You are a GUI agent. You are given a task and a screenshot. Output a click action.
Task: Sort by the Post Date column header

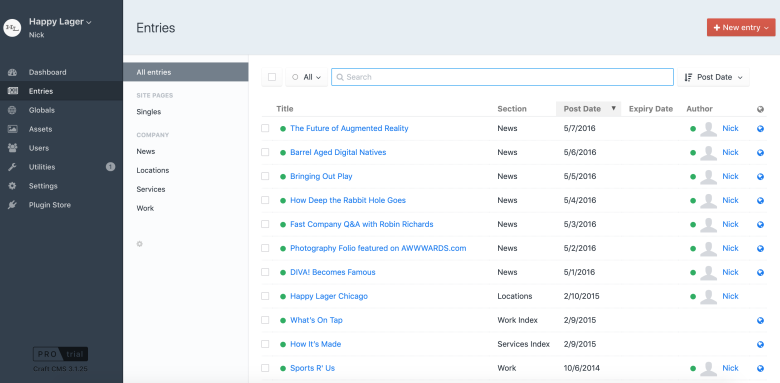click(588, 109)
